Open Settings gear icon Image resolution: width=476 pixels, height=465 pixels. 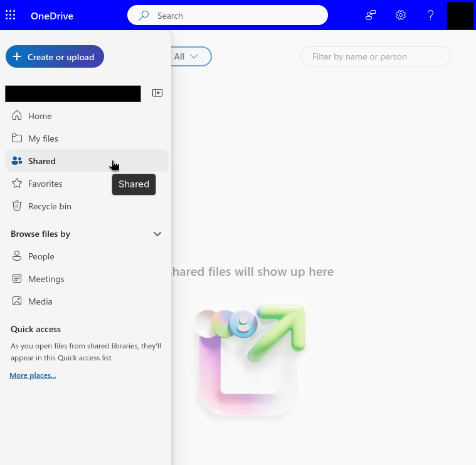[400, 15]
